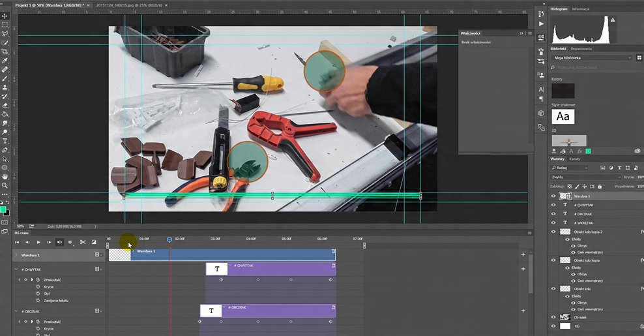Select the Oś czasu timeline tab
The image size is (644, 336).
(22, 233)
